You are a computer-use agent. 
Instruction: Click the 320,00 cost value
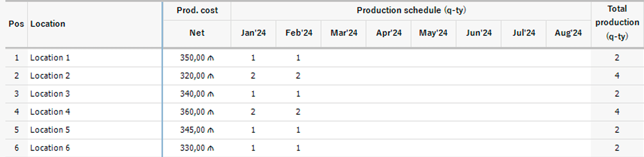click(192, 76)
